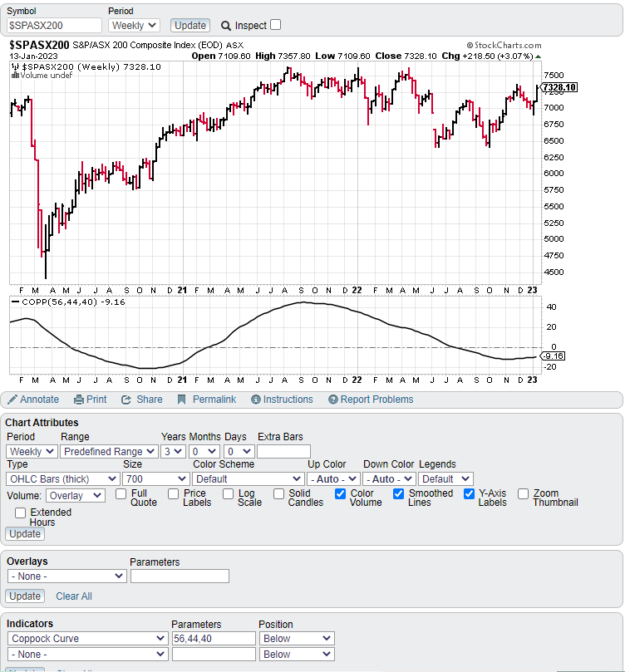Open the Coppock Curve indicator dropdown

point(87,638)
